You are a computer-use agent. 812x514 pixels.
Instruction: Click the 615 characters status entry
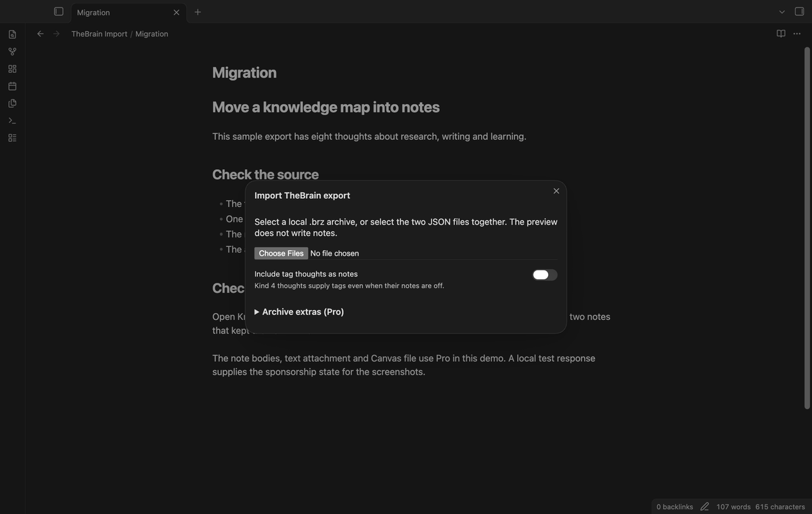(x=780, y=507)
